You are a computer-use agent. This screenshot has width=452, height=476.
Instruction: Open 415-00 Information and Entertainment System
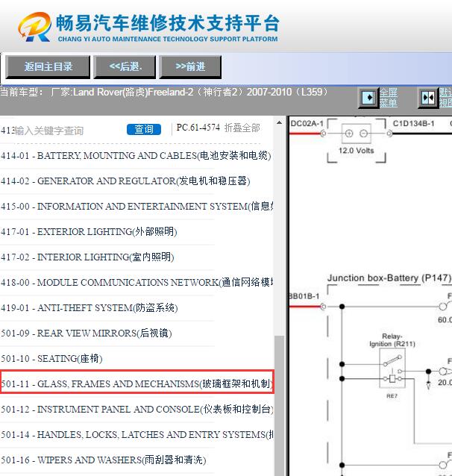pos(136,207)
